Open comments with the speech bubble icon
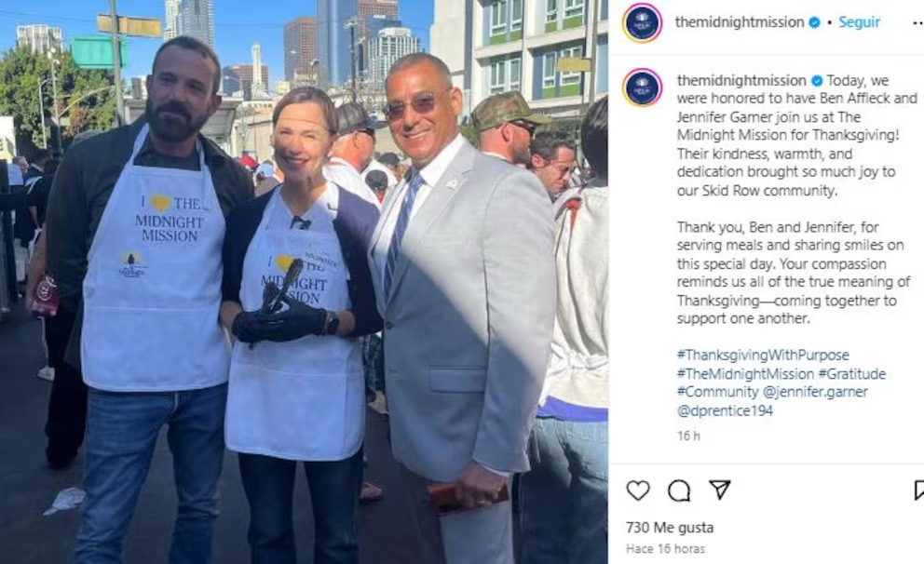The height and width of the screenshot is (564, 924). 679,490
